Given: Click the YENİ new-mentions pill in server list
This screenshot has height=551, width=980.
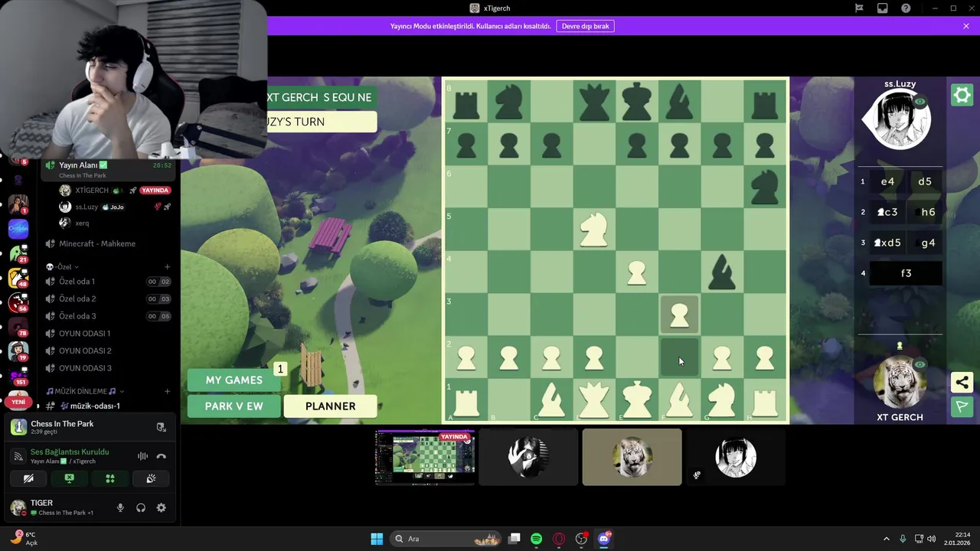Looking at the screenshot, I should pyautogui.click(x=18, y=402).
